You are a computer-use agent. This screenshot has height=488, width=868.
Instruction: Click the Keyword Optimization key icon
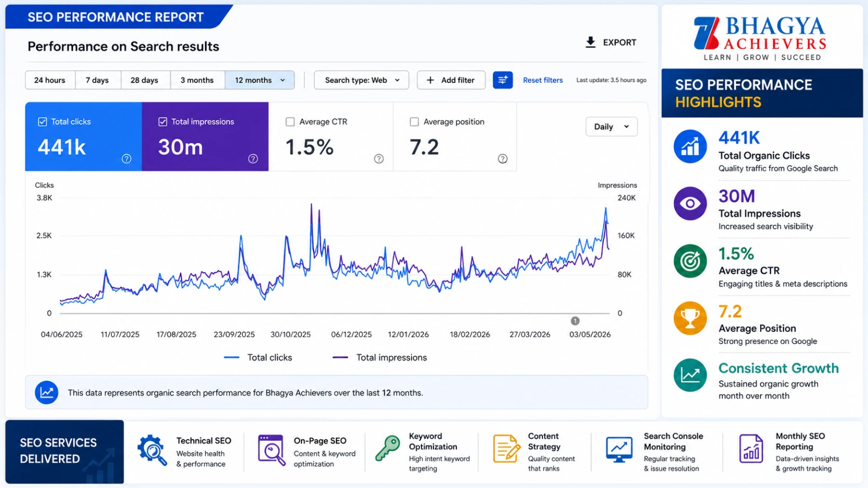click(388, 449)
